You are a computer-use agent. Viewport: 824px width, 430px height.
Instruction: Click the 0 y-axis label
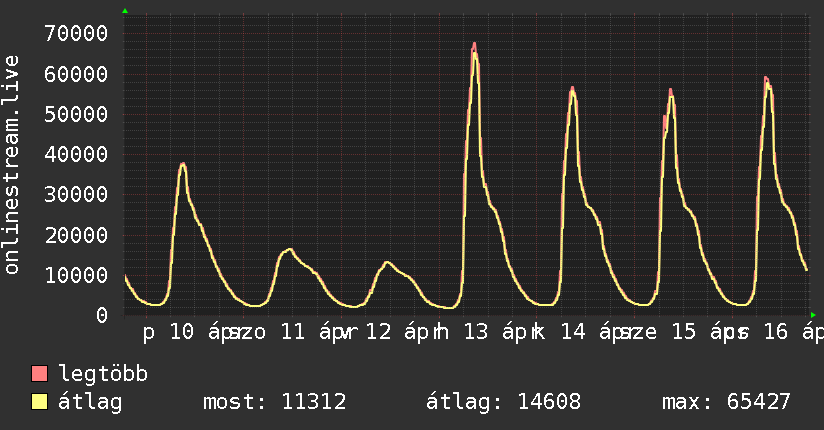click(x=101, y=315)
